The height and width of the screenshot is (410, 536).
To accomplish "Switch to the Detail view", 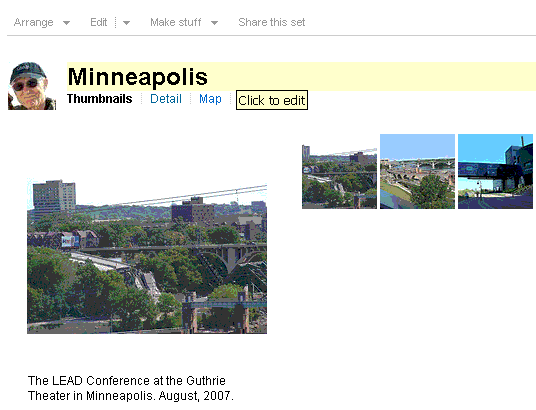I will point(166,99).
